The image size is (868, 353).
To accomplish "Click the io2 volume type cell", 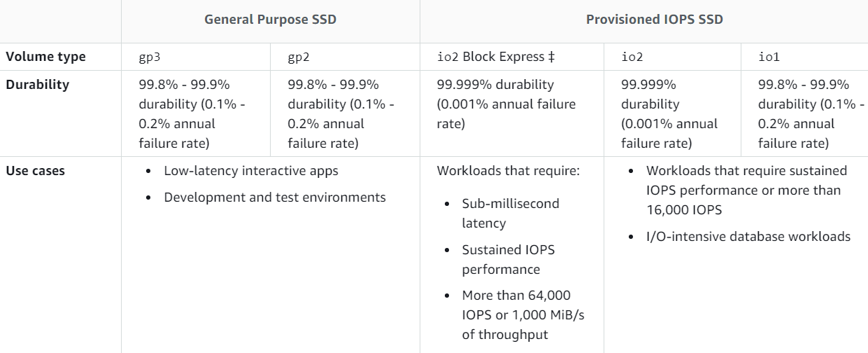I will (x=632, y=57).
